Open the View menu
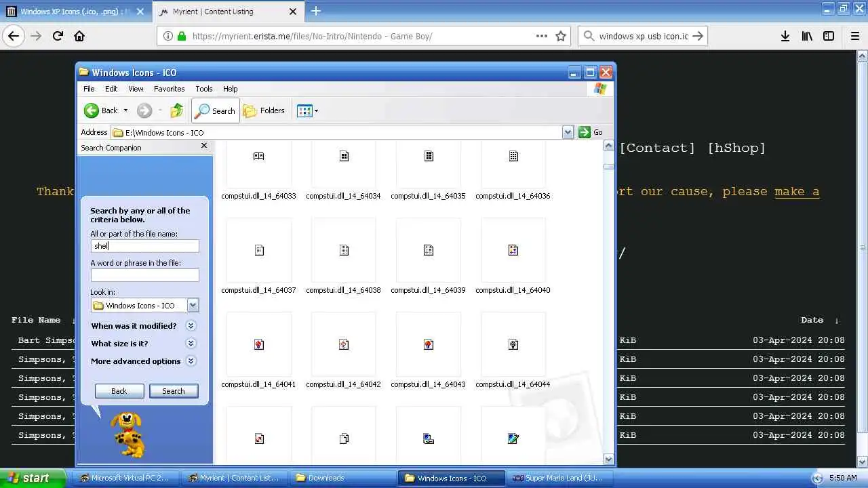This screenshot has height=488, width=868. click(136, 89)
